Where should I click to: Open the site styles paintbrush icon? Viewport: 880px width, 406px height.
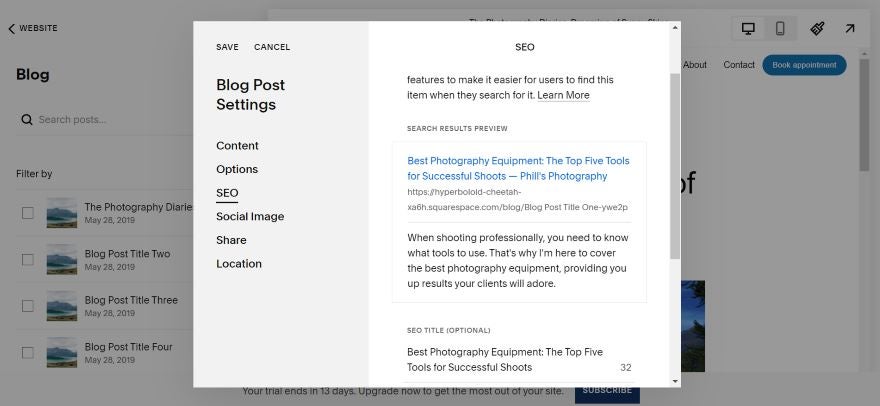click(818, 29)
